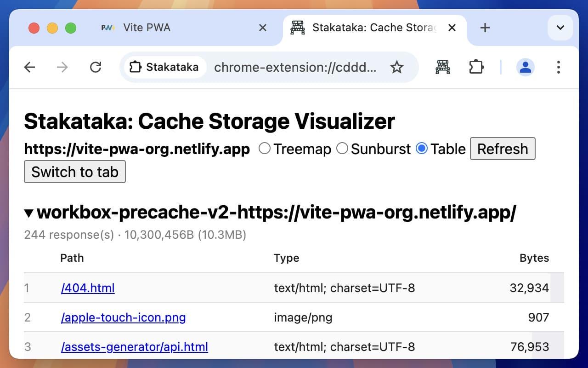Close the Stakataka Cache Storage tab

pyautogui.click(x=452, y=28)
